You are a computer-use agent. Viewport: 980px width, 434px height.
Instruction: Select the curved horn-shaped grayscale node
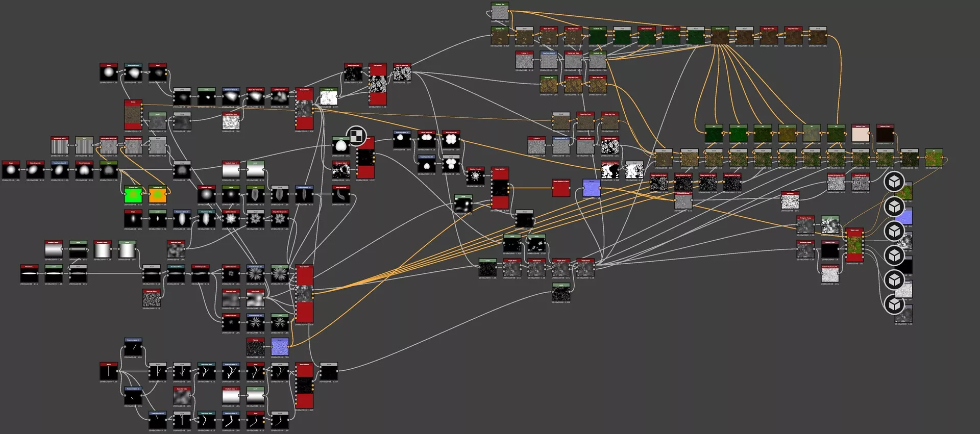coord(340,195)
